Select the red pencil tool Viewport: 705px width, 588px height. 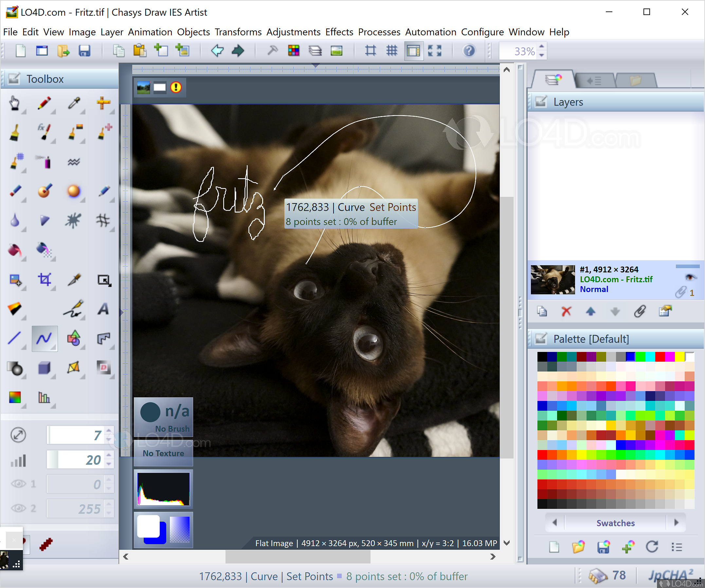pyautogui.click(x=44, y=103)
